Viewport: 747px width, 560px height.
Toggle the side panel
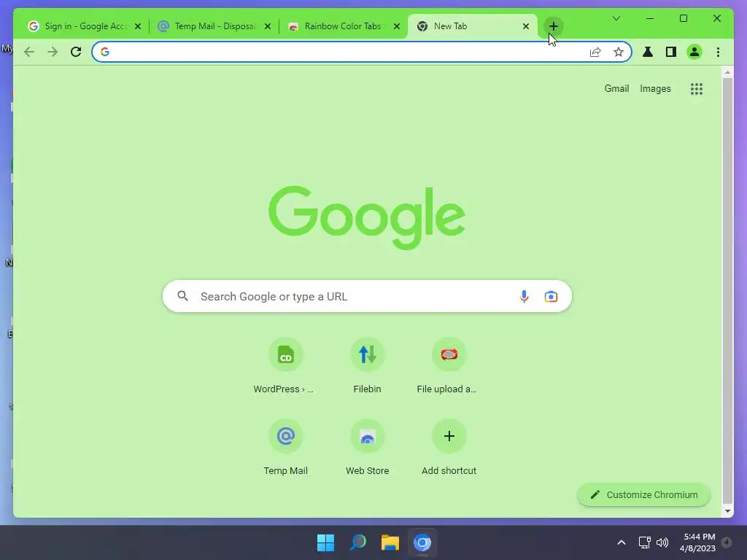[671, 52]
